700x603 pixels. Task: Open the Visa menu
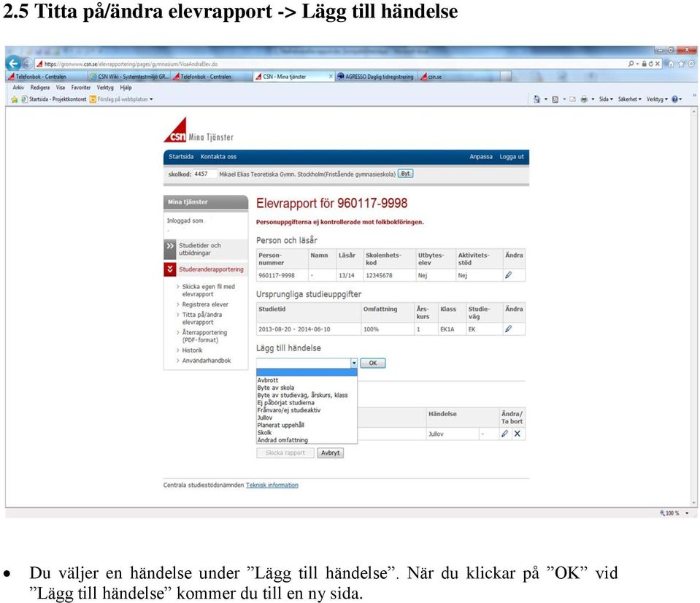tap(61, 88)
